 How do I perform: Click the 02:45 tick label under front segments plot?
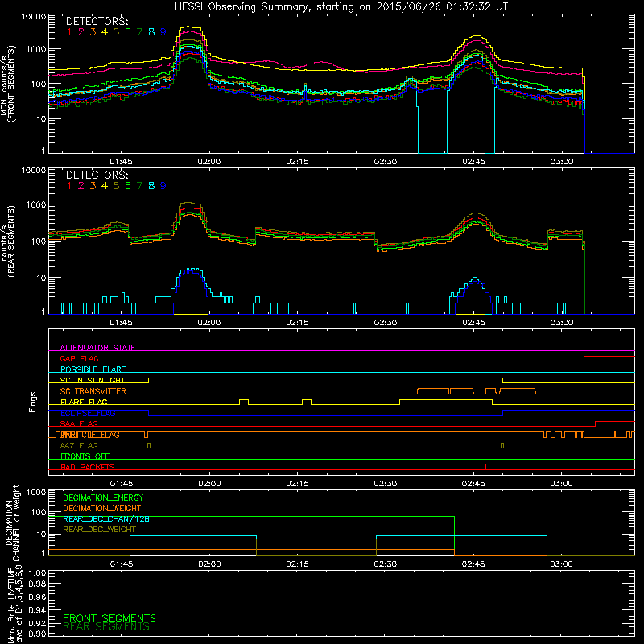pyautogui.click(x=473, y=162)
